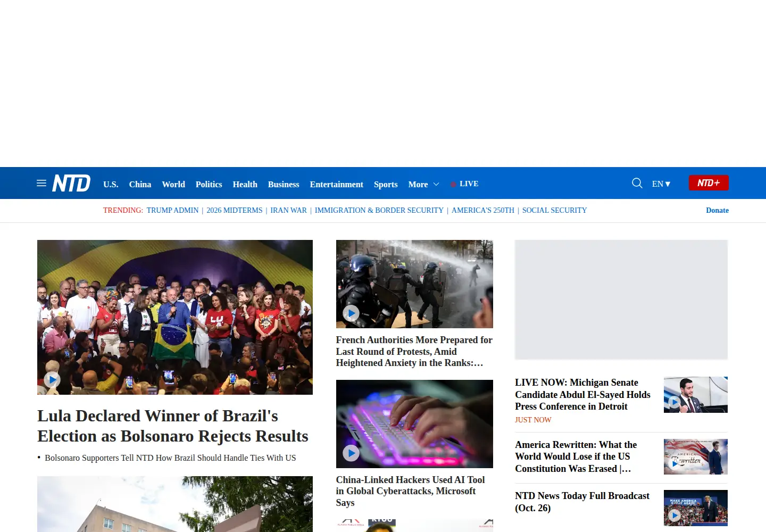Click the riot police protest photo
This screenshot has height=532, width=766.
click(x=414, y=284)
